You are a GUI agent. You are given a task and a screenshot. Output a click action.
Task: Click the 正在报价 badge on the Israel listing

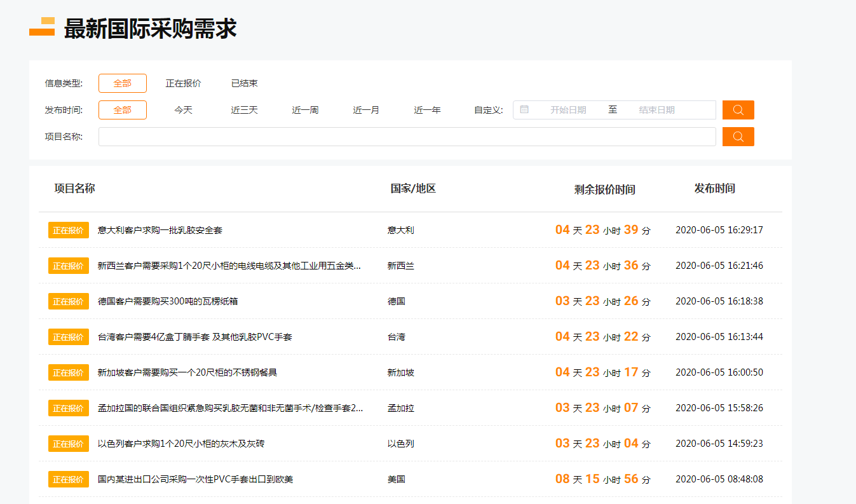(68, 443)
